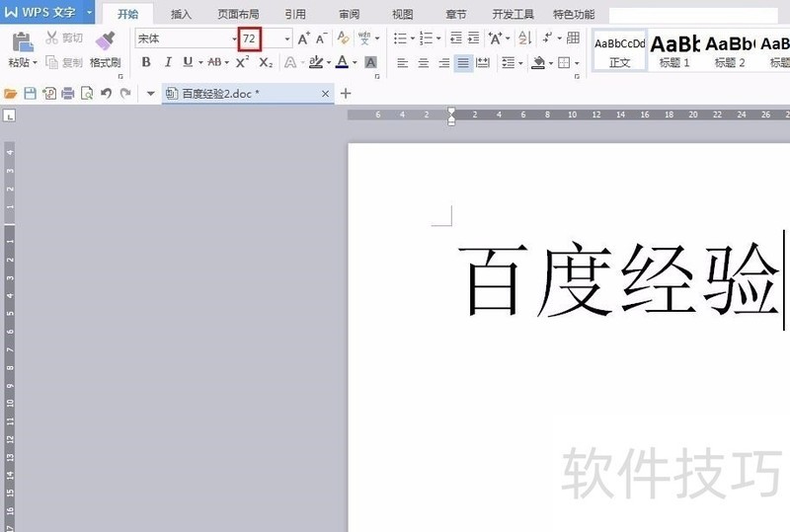Toggle italic formatting with the I button

167,62
